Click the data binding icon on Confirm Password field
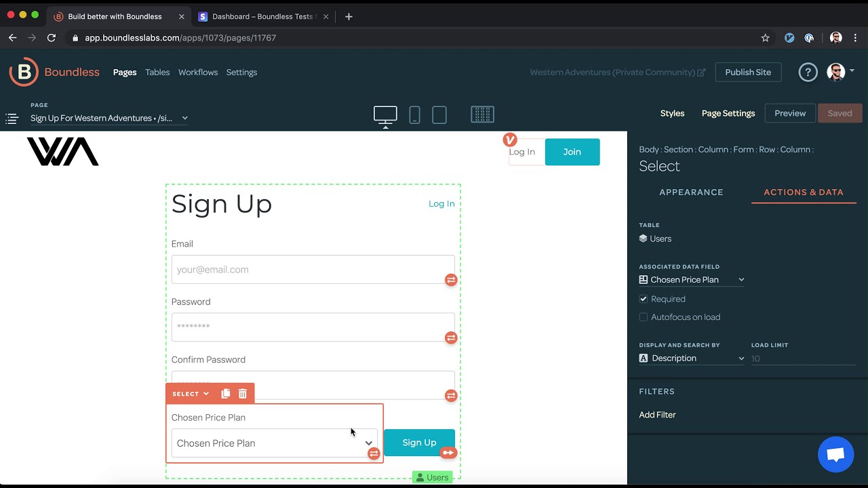 click(x=451, y=395)
